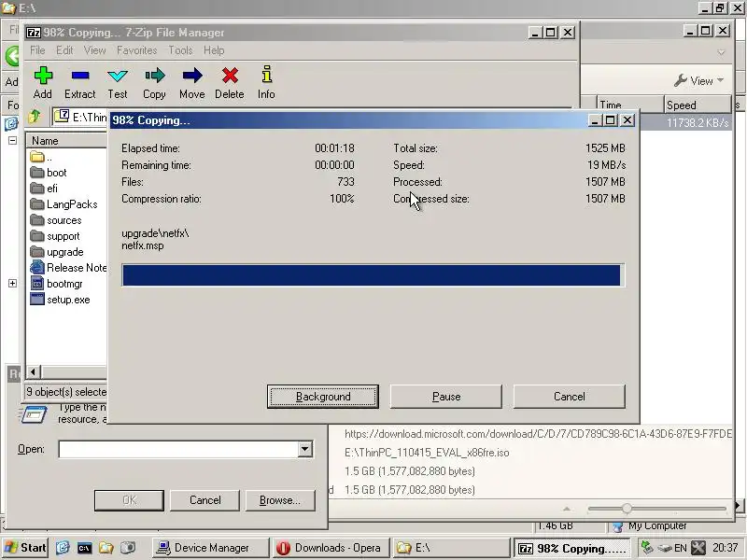The height and width of the screenshot is (560, 747).
Task: Click the Microsoft download URL text
Action: 538,434
